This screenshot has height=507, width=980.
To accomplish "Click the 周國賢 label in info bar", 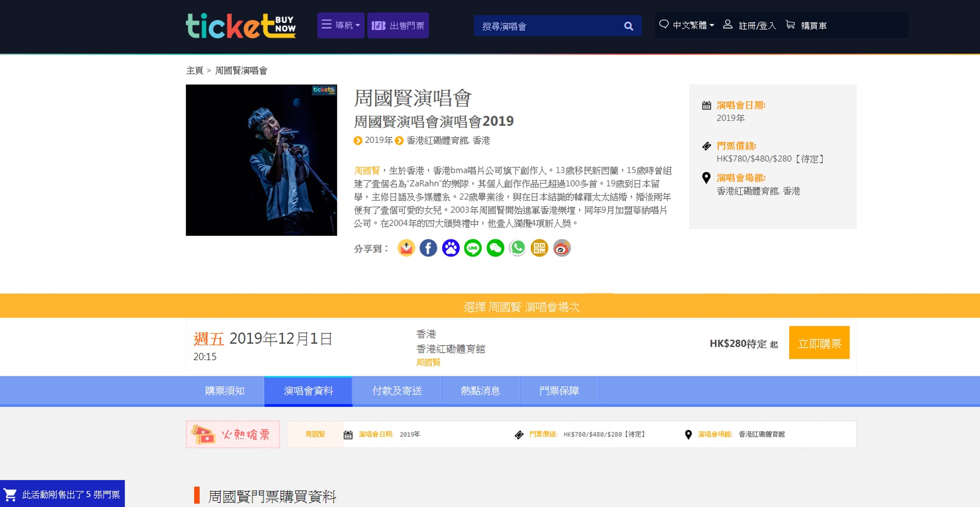I will [x=315, y=434].
